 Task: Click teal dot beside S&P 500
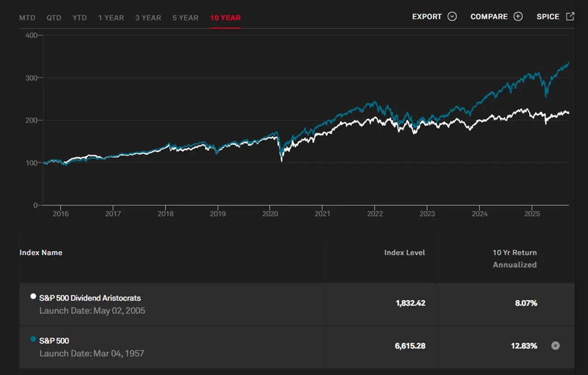pyautogui.click(x=33, y=339)
